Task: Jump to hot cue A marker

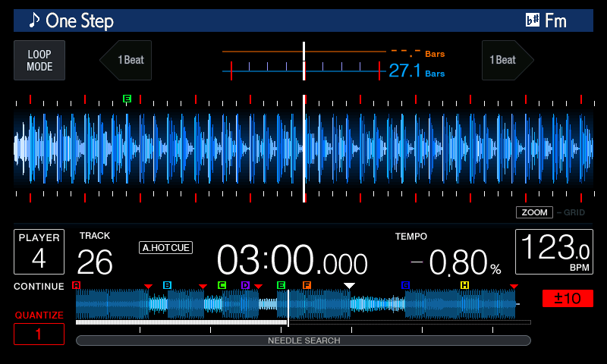Action: coord(76,285)
